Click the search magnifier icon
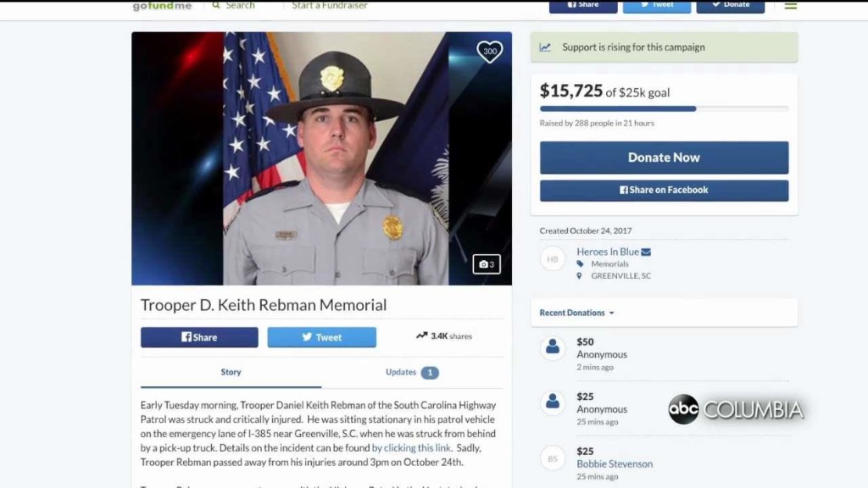 (216, 5)
